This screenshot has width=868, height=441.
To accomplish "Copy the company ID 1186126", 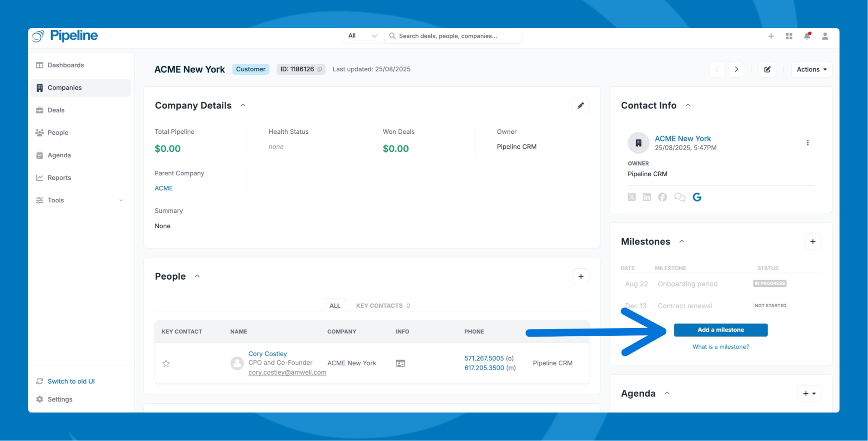I will coord(320,69).
